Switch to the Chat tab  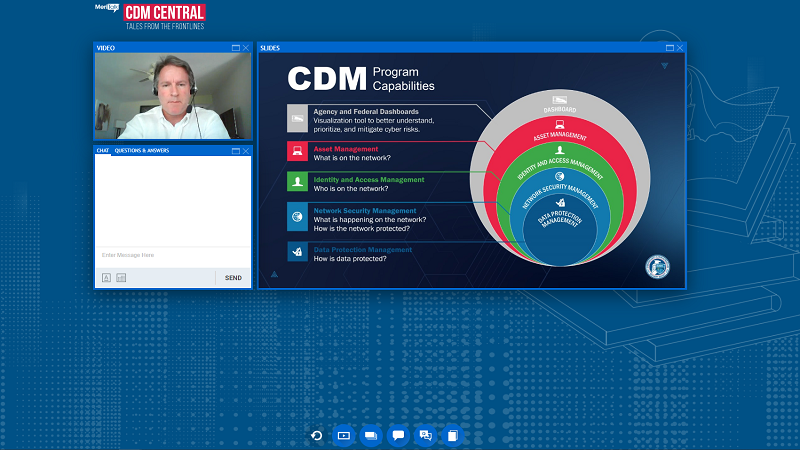(102, 151)
